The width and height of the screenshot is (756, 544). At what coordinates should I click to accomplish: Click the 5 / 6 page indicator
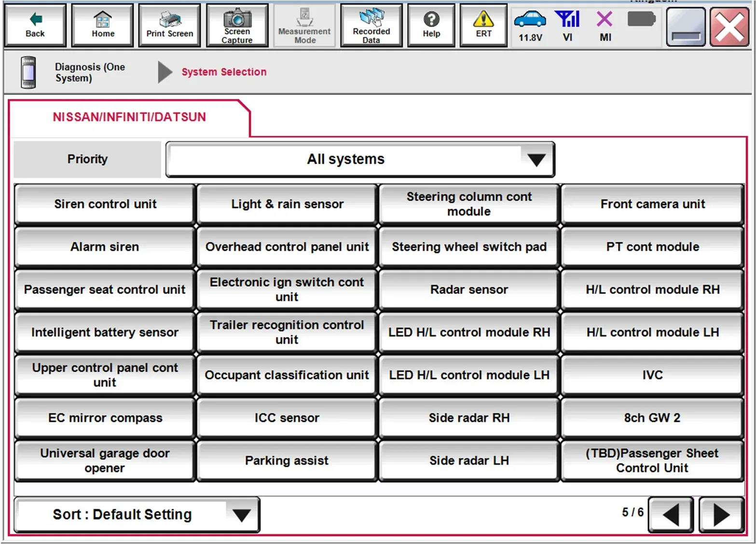pos(632,512)
